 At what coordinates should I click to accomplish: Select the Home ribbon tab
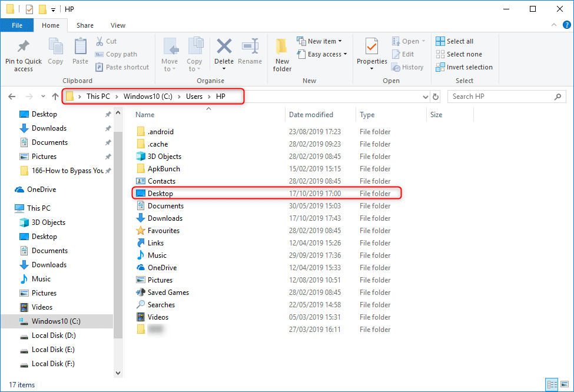(x=51, y=25)
